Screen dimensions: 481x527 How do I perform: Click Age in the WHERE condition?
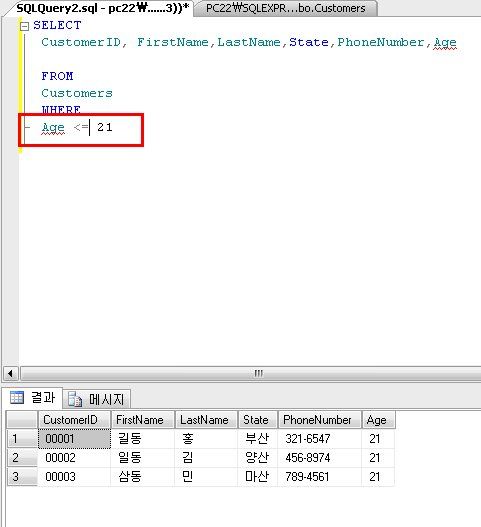click(x=53, y=128)
